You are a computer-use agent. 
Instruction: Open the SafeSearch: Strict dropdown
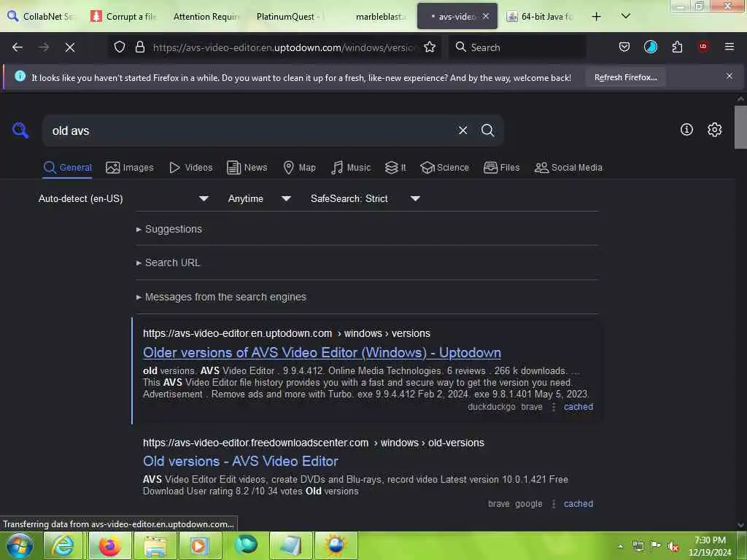coord(365,198)
